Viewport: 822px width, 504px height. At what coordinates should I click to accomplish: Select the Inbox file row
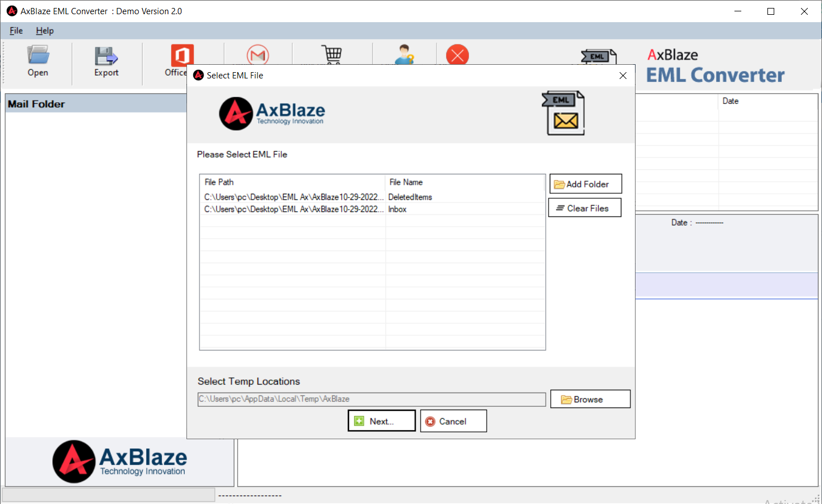[x=372, y=209]
